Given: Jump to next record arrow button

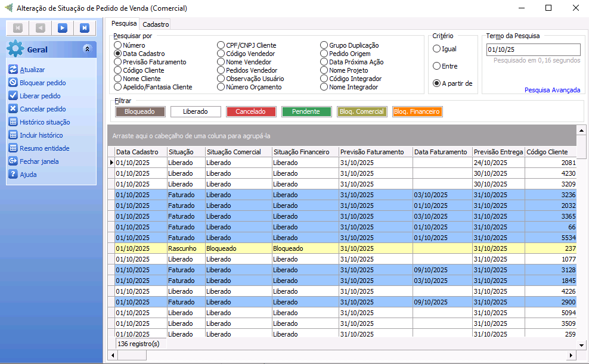Looking at the screenshot, I should click(62, 28).
